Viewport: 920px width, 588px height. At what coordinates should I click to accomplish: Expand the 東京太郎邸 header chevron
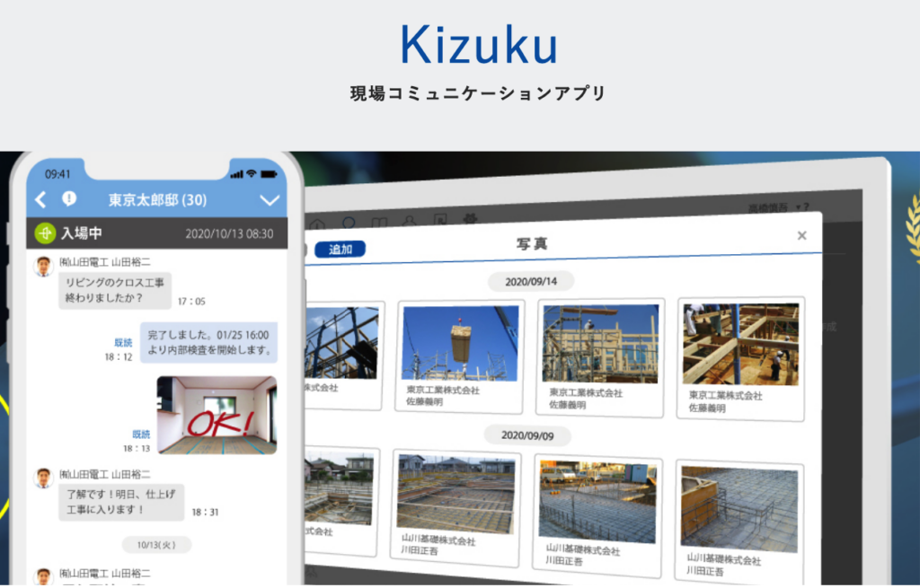point(270,200)
